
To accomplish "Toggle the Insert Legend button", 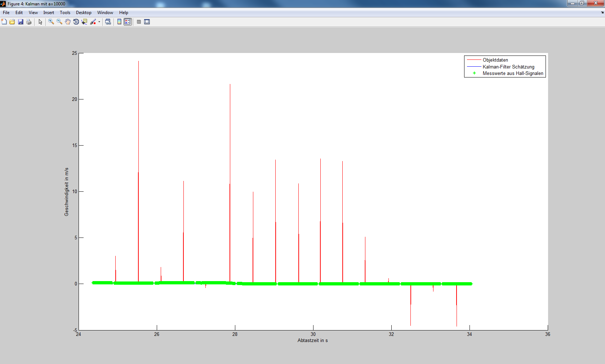I will 128,22.
